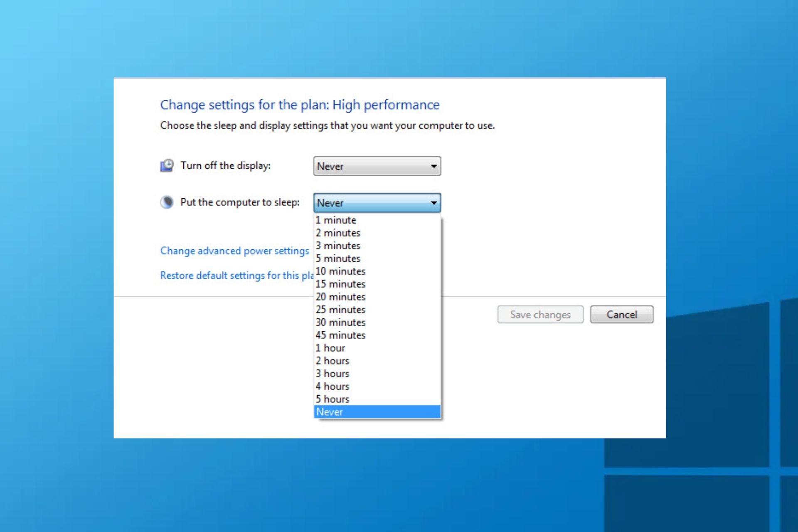The width and height of the screenshot is (798, 532).
Task: Pick 4 hours in the sleep list
Action: tap(377, 386)
